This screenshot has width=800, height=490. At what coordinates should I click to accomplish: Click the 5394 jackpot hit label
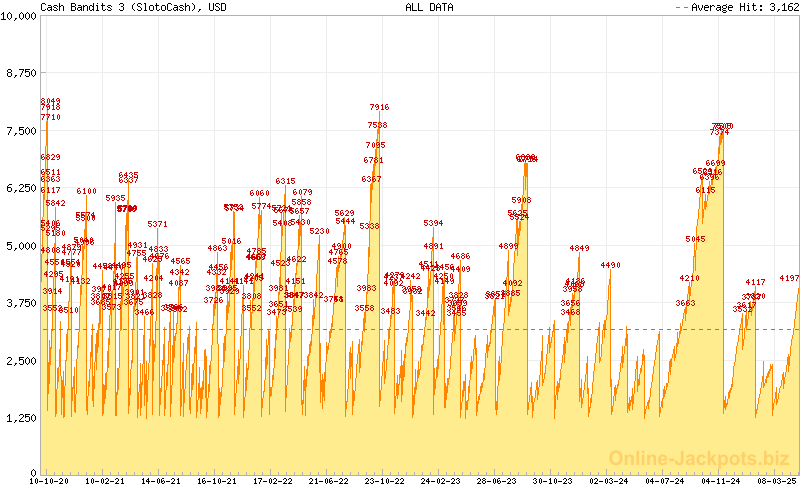[x=433, y=223]
